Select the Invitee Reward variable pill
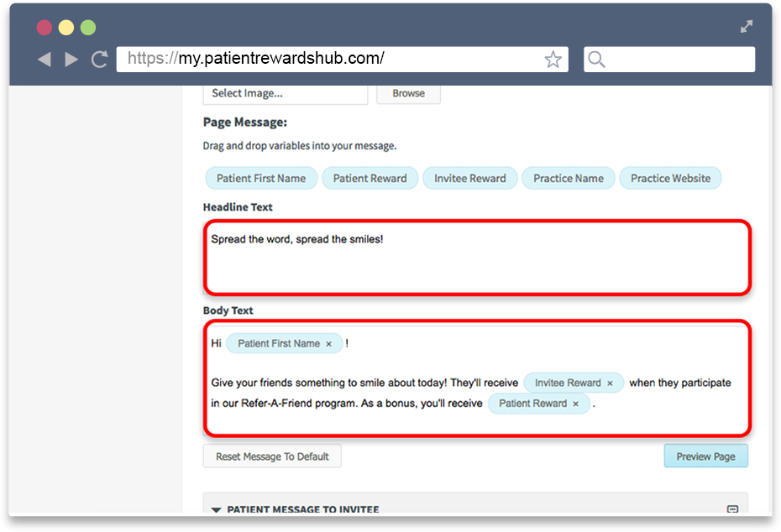This screenshot has height=532, width=781. pyautogui.click(x=469, y=178)
